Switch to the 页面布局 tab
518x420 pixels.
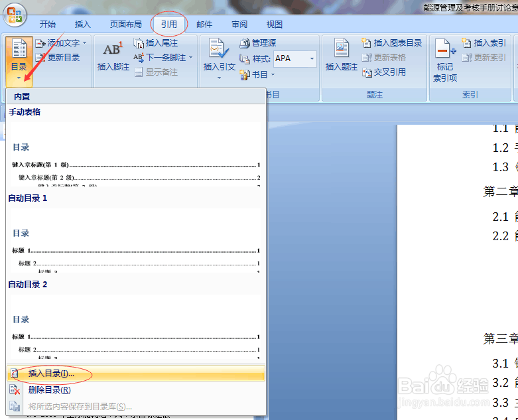coord(126,24)
